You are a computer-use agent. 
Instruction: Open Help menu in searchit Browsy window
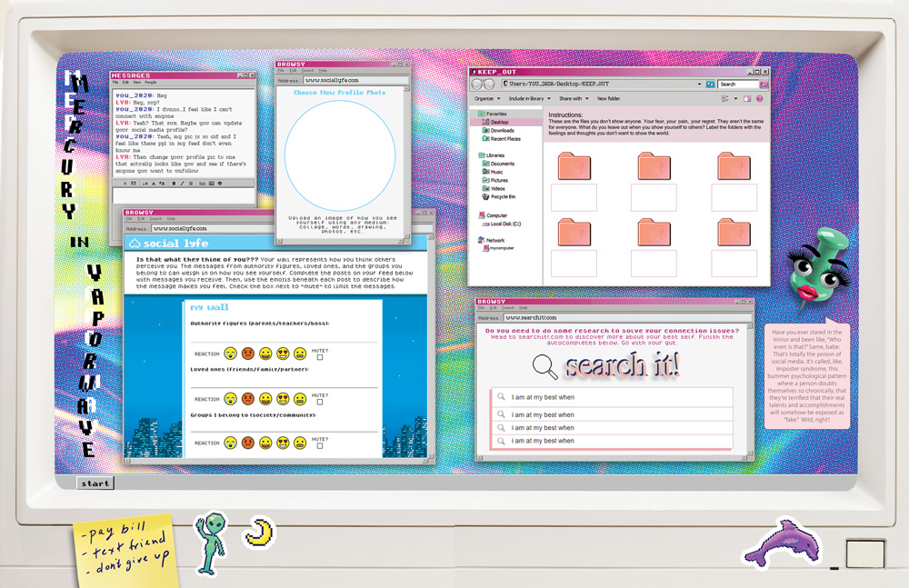click(524, 308)
